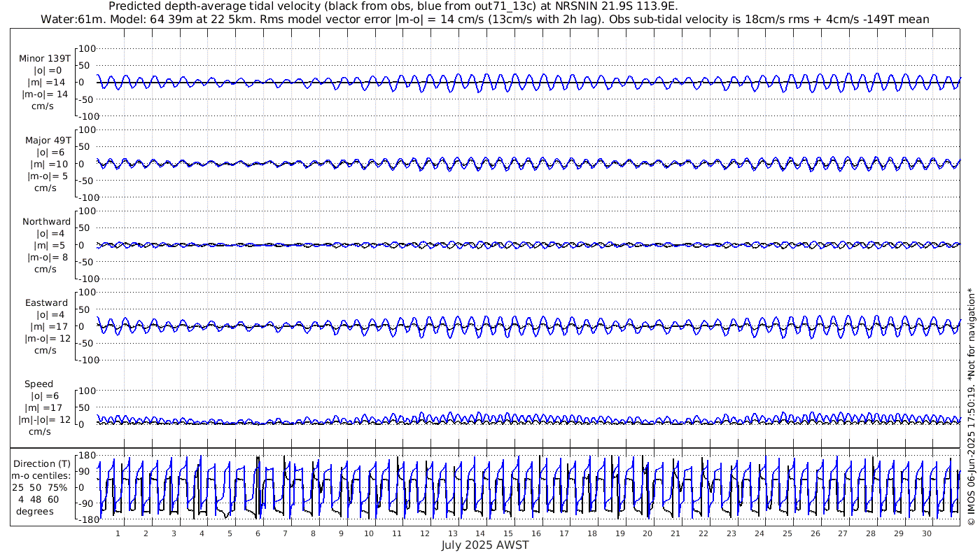Click the IMOS copyright note on right edge
The width and height of the screenshot is (980, 560).
tap(971, 406)
